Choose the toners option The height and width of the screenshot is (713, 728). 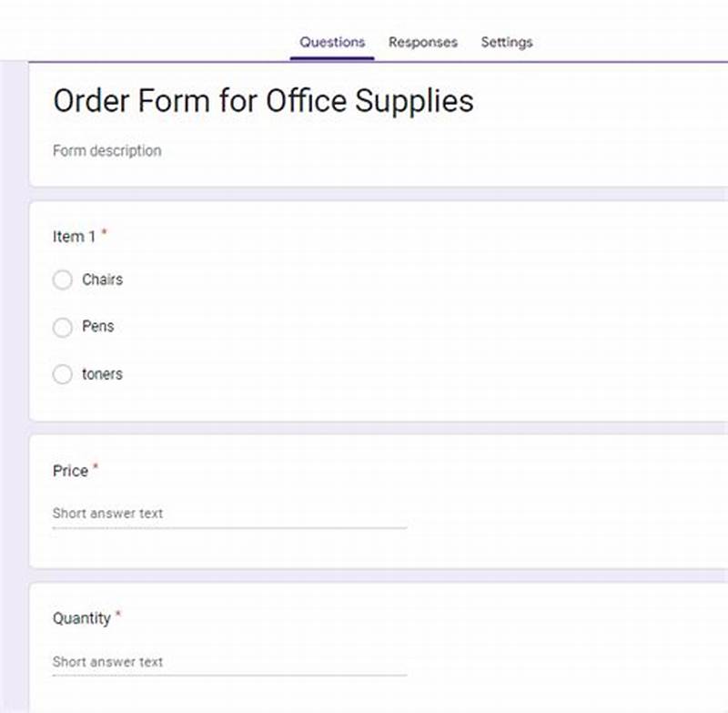(62, 374)
